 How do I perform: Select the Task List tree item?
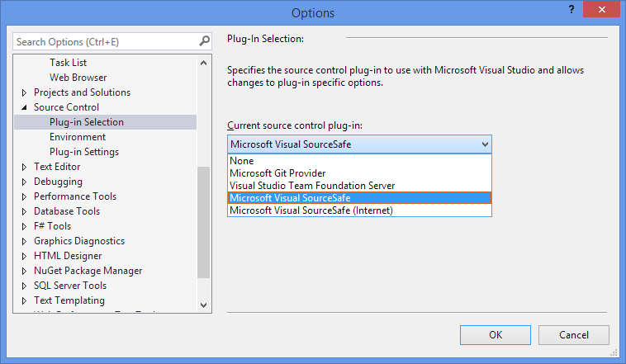pos(68,63)
